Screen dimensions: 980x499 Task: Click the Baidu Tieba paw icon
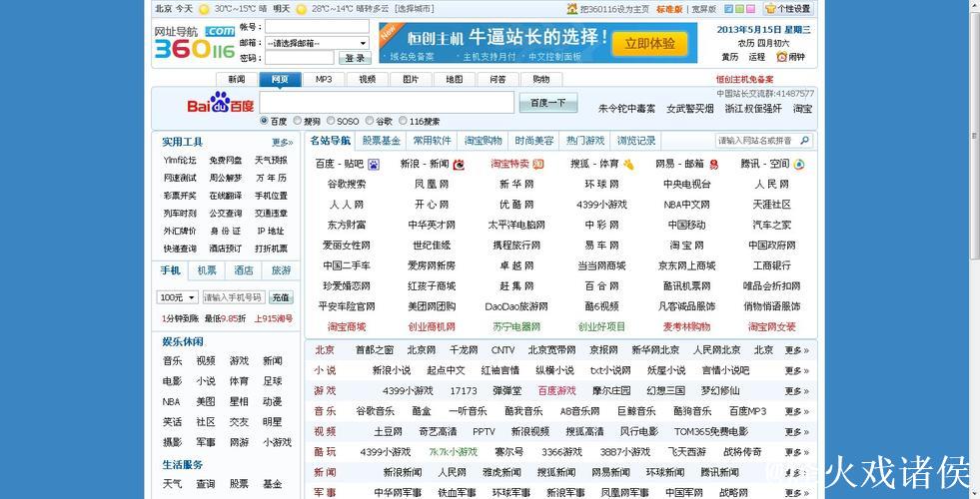click(x=374, y=165)
